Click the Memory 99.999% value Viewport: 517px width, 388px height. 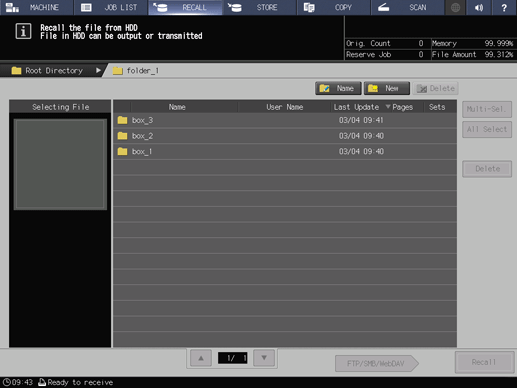[499, 44]
